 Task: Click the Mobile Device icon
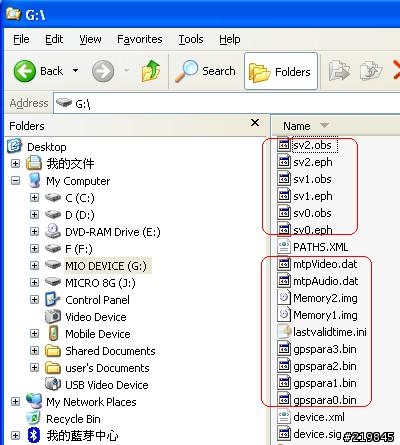click(53, 333)
